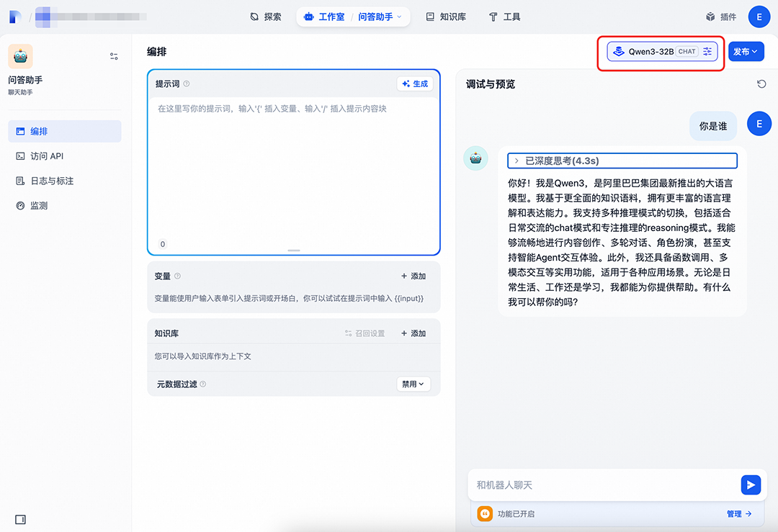Open the 问答助手 app switcher dropdown

pyautogui.click(x=380, y=17)
